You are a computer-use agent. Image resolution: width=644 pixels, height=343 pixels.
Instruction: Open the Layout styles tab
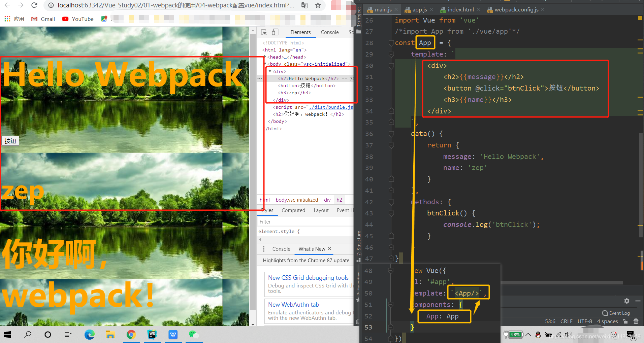tap(321, 210)
